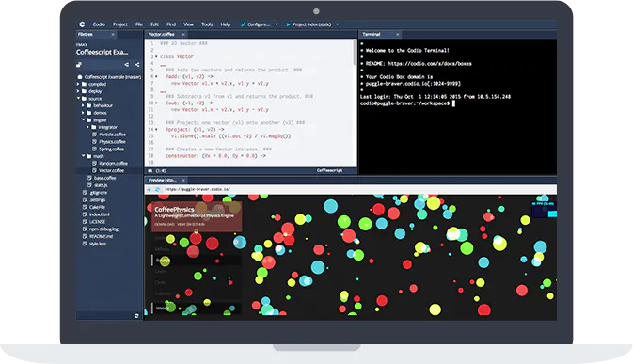Open the Codio menu
This screenshot has height=364, width=633.
pos(99,24)
